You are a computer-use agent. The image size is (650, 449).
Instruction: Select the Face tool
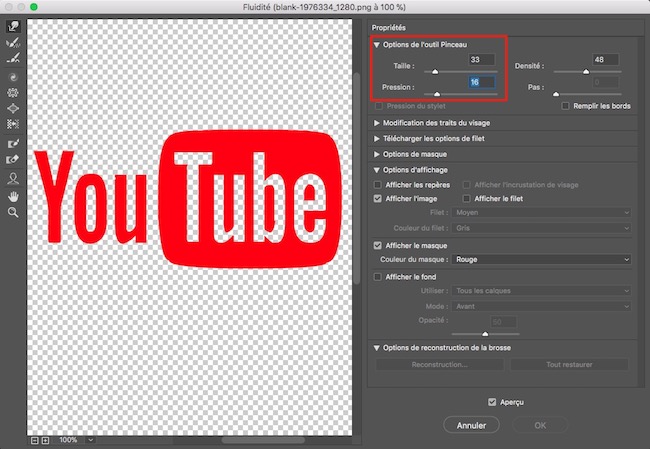point(13,178)
